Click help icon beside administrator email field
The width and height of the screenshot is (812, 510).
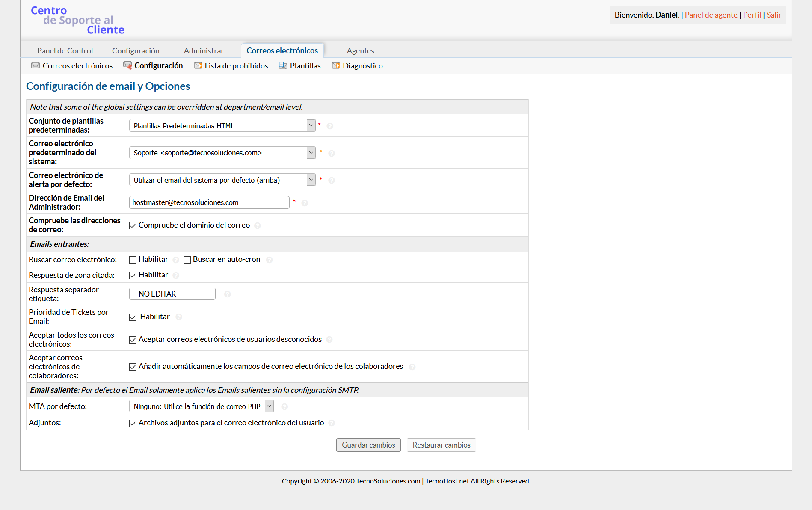click(305, 203)
